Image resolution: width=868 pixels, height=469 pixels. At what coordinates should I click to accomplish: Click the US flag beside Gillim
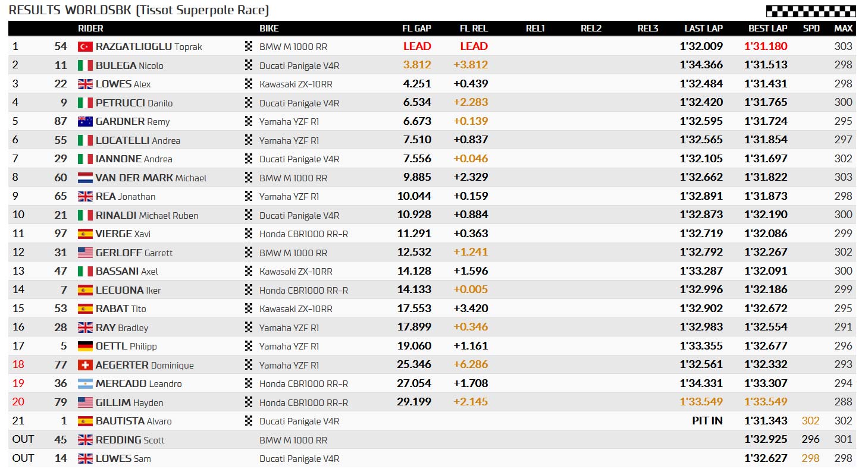[x=85, y=402]
